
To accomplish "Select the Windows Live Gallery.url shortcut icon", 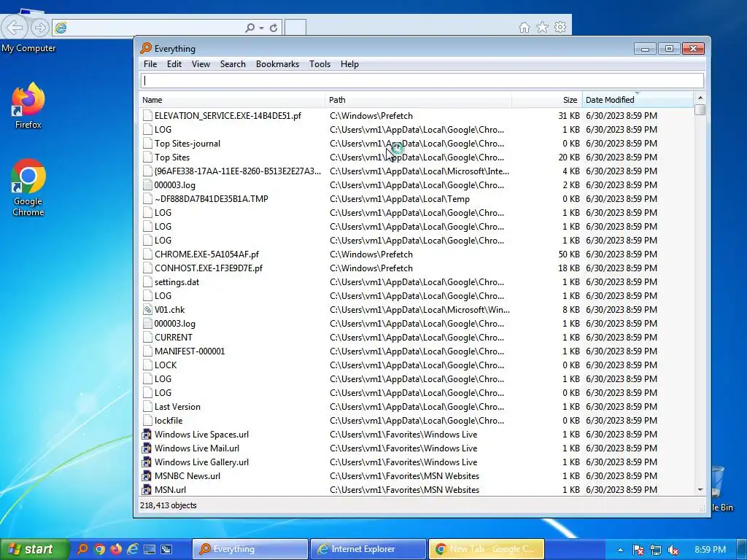I will tap(147, 462).
